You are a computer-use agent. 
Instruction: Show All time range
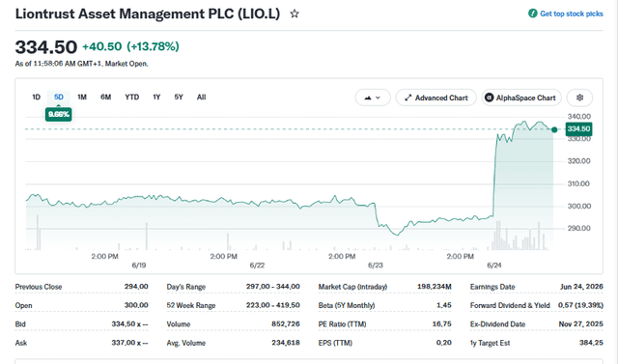[x=202, y=97]
